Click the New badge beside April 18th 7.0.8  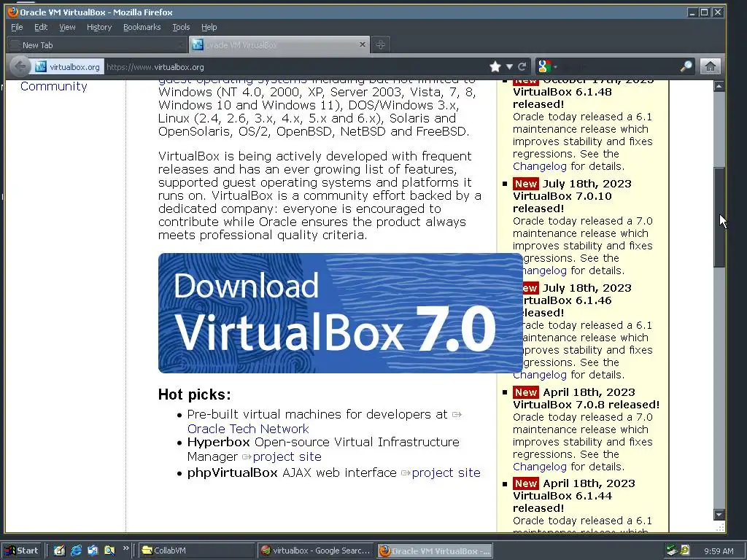pyautogui.click(x=525, y=392)
